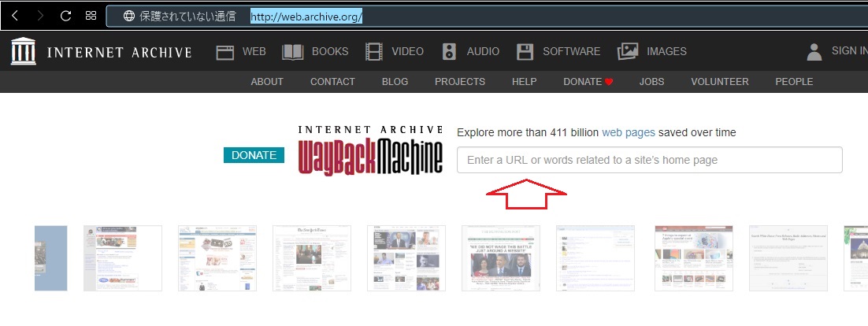This screenshot has width=868, height=326.
Task: Click the Internet Archive building logo
Action: point(24,51)
